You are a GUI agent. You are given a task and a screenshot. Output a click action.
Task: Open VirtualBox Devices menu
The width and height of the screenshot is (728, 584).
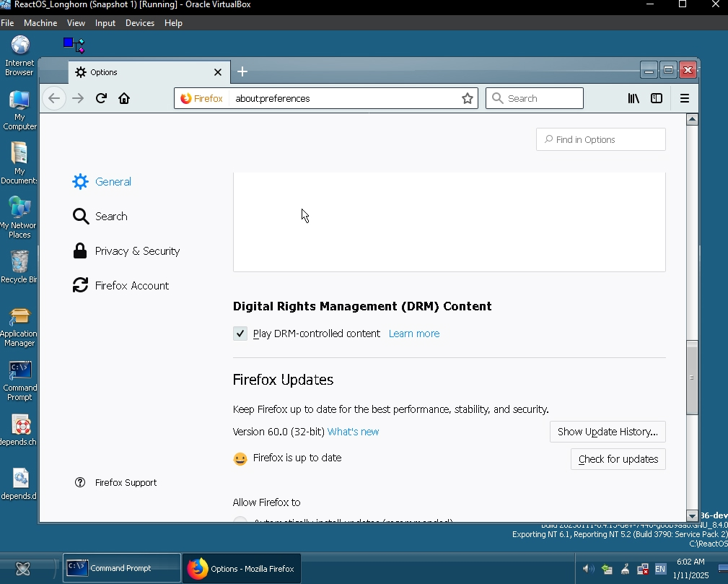pos(140,23)
